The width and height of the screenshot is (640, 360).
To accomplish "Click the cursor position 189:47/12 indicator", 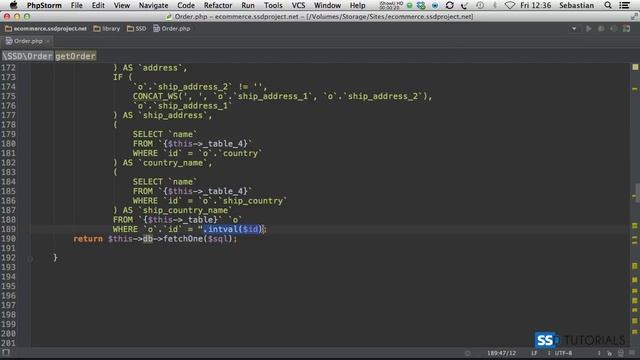I will point(501,353).
